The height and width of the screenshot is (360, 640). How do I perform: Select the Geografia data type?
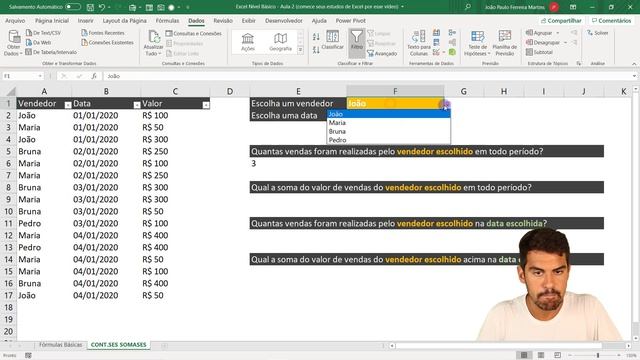pyautogui.click(x=280, y=42)
